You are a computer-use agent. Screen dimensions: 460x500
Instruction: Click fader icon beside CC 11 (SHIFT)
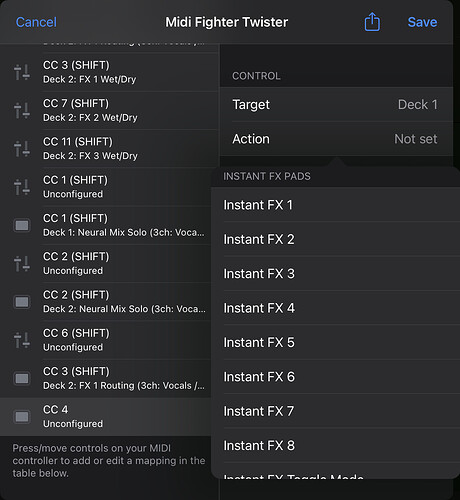pyautogui.click(x=22, y=149)
